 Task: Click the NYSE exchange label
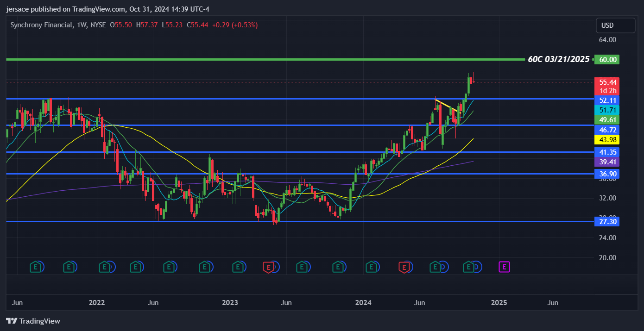point(98,25)
